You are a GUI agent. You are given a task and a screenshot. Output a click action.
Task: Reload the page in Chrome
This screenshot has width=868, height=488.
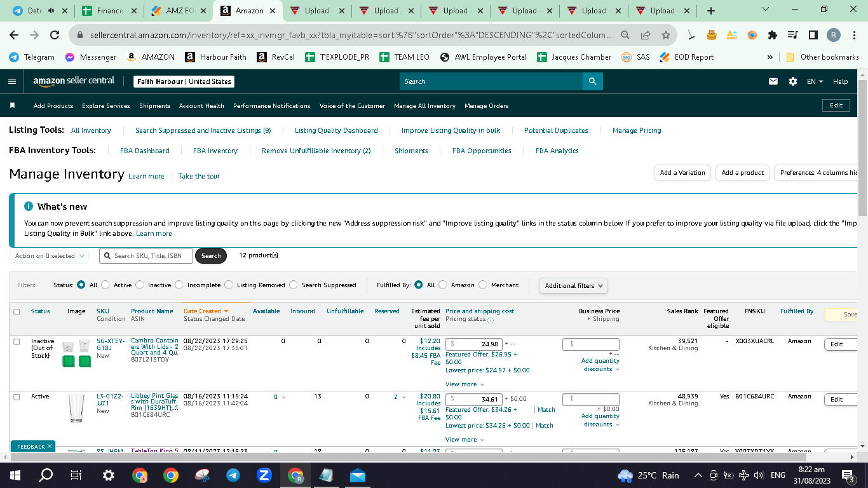(x=55, y=35)
